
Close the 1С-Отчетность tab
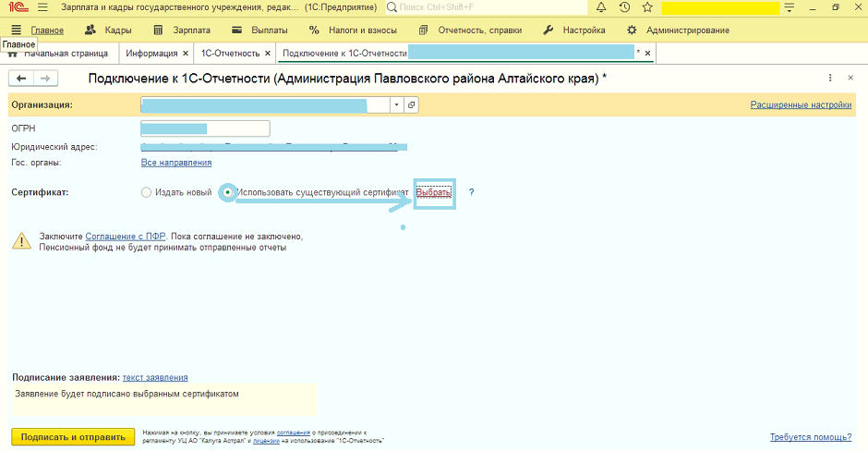coord(268,54)
